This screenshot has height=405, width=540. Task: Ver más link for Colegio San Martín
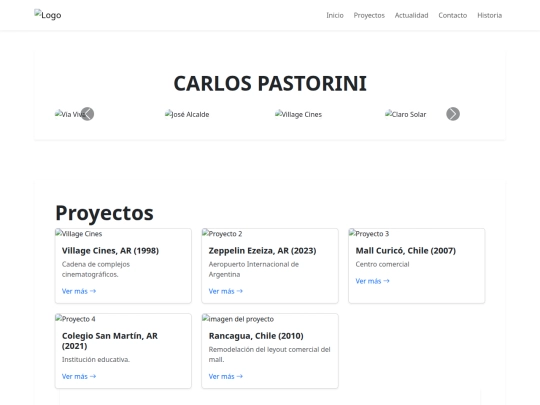pyautogui.click(x=79, y=376)
